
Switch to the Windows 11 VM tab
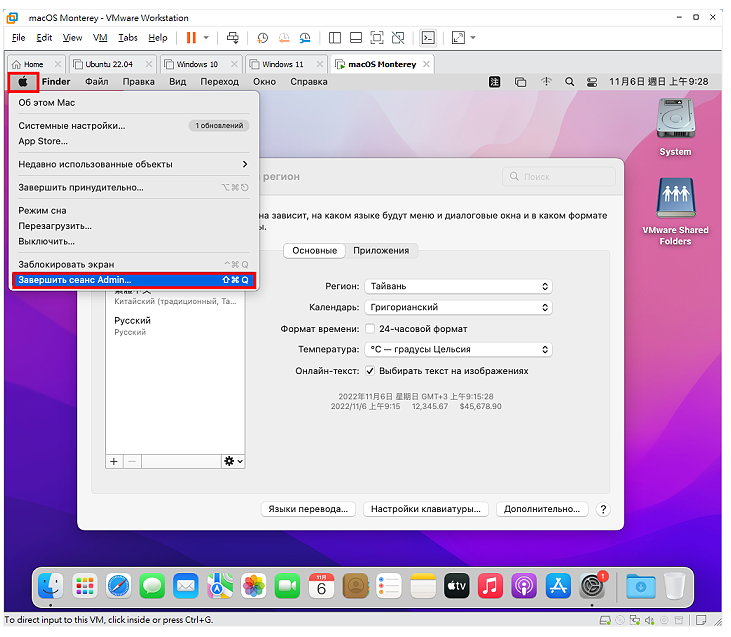click(283, 64)
